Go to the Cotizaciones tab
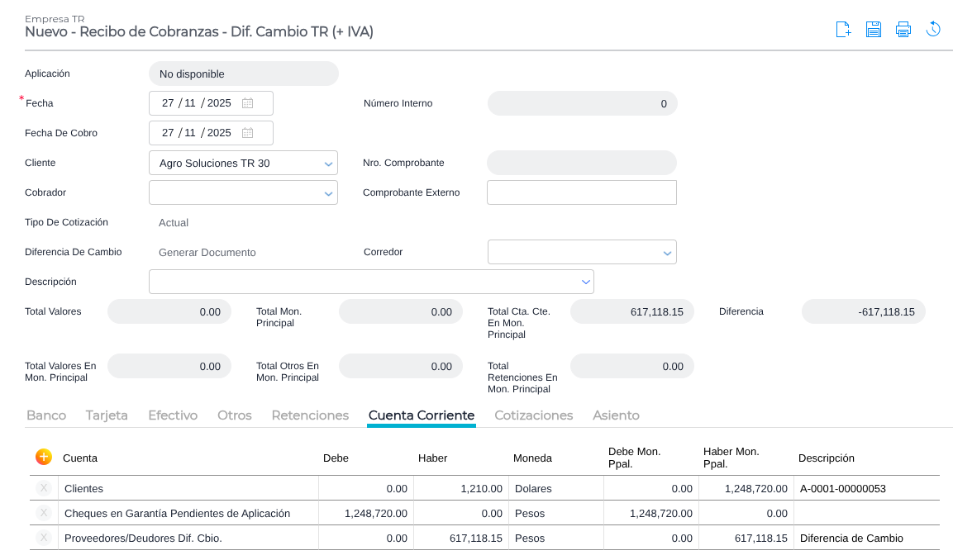 click(x=533, y=415)
